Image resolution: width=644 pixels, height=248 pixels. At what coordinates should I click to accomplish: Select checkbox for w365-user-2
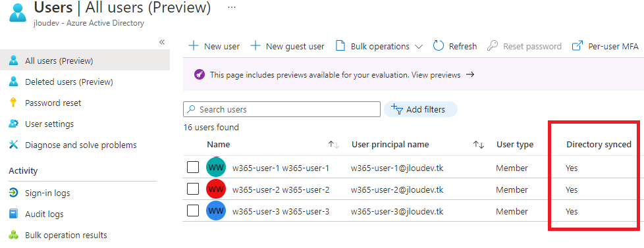coord(193,189)
